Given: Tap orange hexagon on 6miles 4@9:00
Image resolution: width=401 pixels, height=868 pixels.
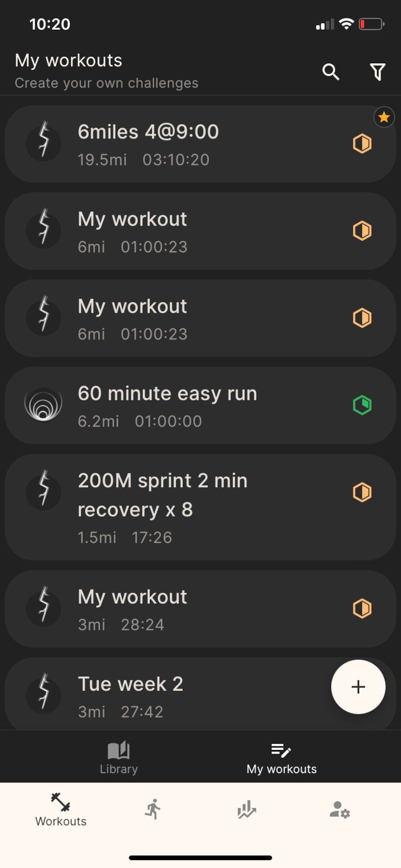Looking at the screenshot, I should 362,143.
